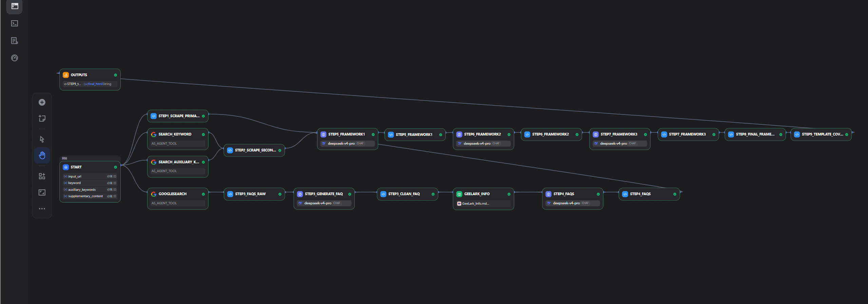
Task: Switch to pointer mode
Action: coord(42,139)
